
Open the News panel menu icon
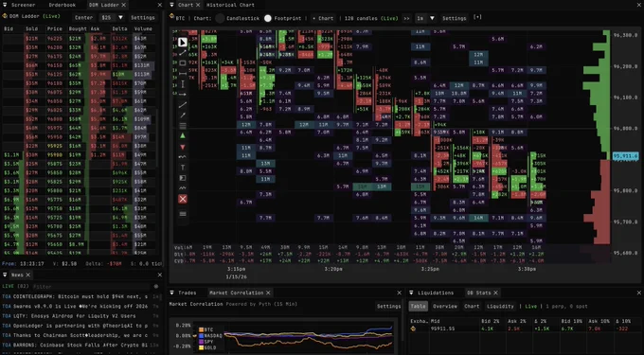tap(6, 275)
